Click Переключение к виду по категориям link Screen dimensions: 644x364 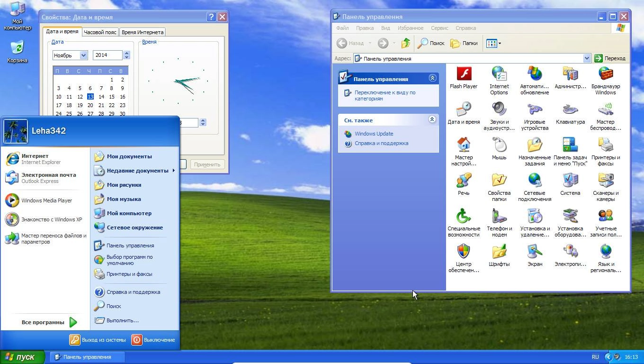385,96
